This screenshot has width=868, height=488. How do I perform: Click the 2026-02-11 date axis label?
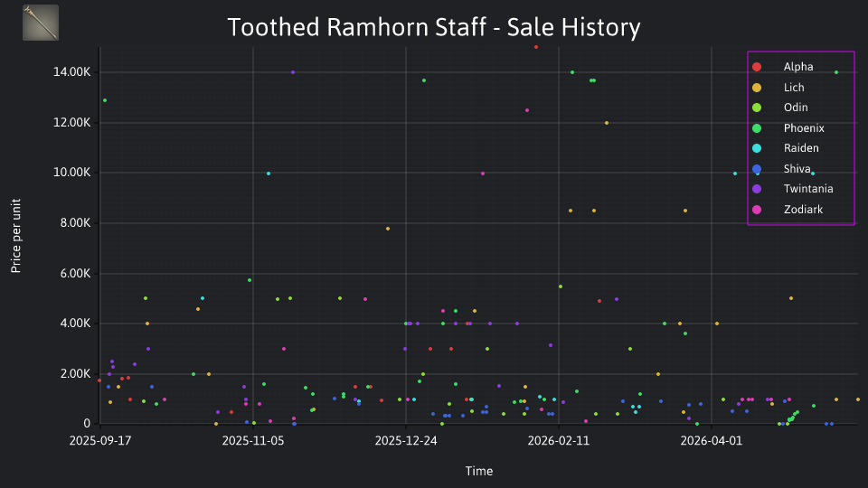[x=559, y=440]
